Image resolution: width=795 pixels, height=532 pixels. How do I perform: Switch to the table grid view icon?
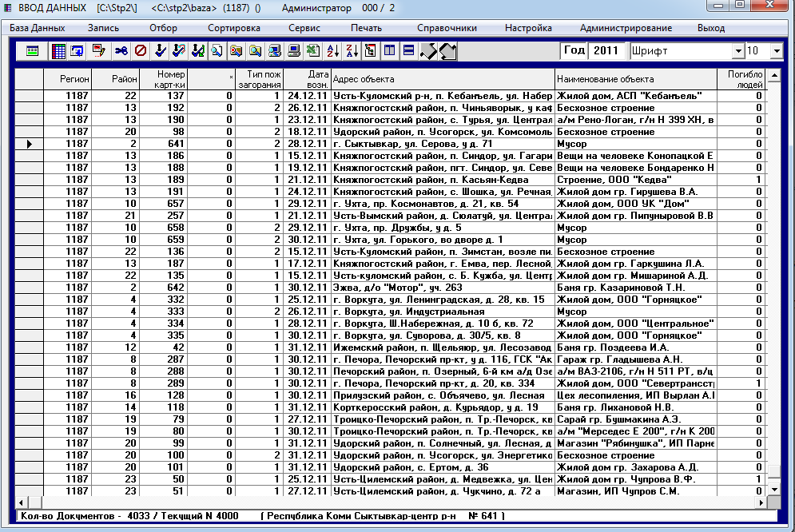[58, 50]
